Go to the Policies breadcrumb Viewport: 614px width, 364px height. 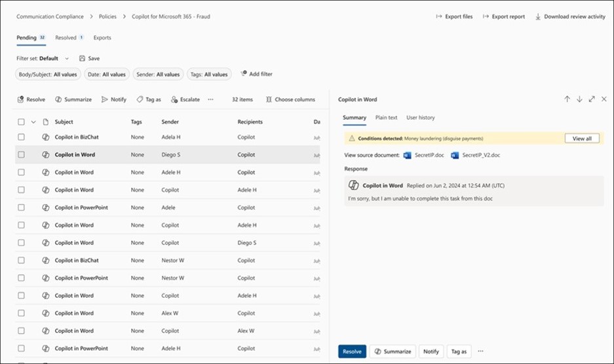107,16
